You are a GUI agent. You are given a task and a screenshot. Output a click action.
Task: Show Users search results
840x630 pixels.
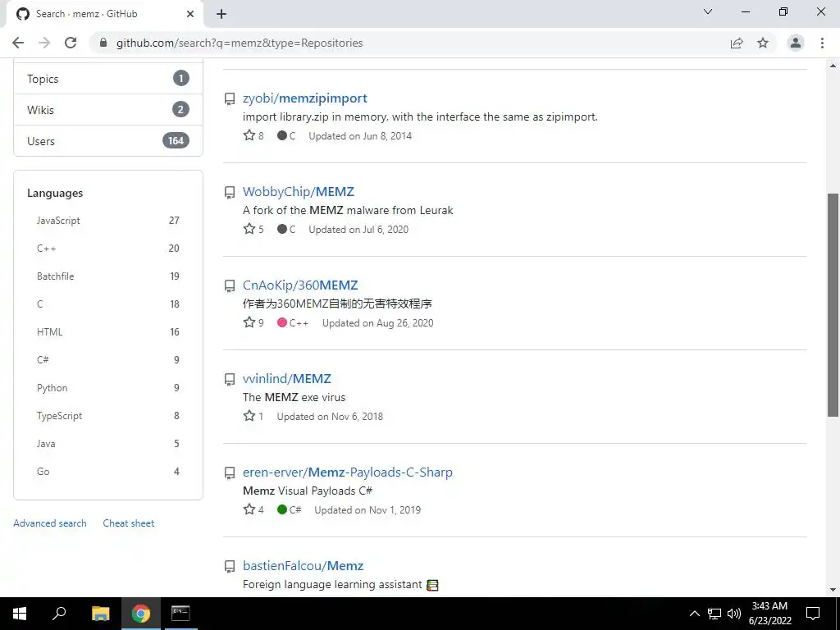pos(108,141)
